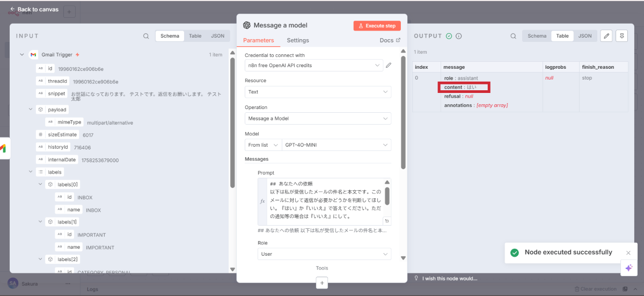The width and height of the screenshot is (644, 296).
Task: Pin the output data with pin icon
Action: (x=621, y=36)
